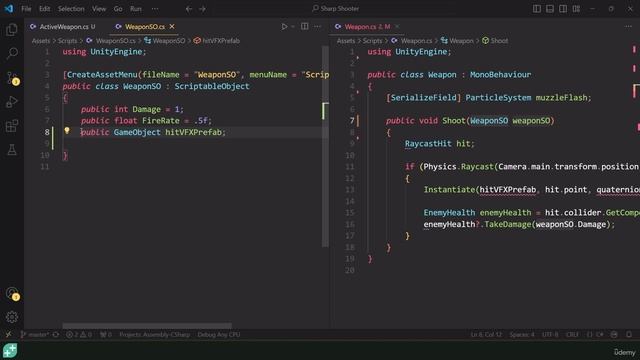This screenshot has height=360, width=640.
Task: Collapse the fold marker by line 4 in Weapon.cs
Action: click(x=358, y=92)
